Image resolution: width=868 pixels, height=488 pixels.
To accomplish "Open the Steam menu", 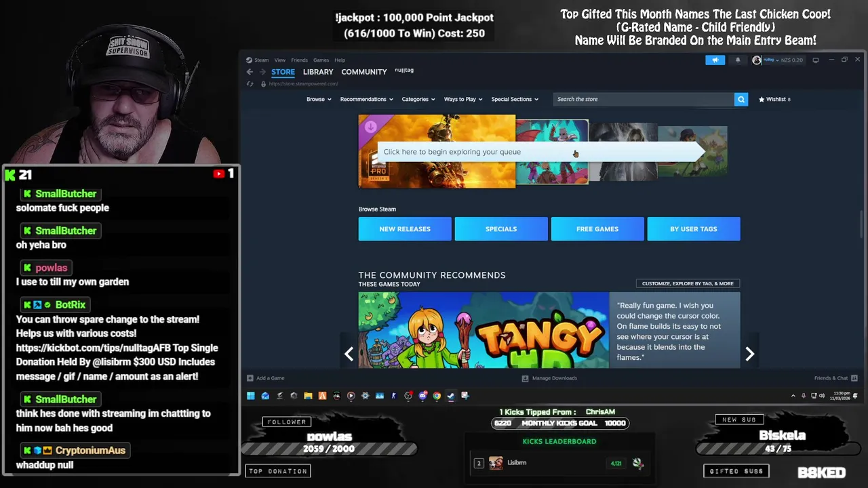I will point(261,60).
